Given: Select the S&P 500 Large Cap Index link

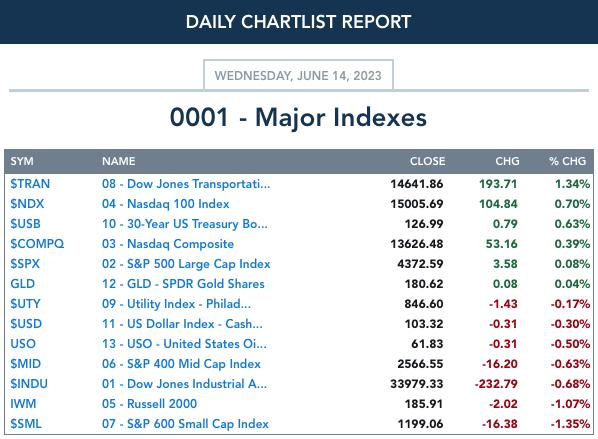Looking at the screenshot, I should pos(186,264).
